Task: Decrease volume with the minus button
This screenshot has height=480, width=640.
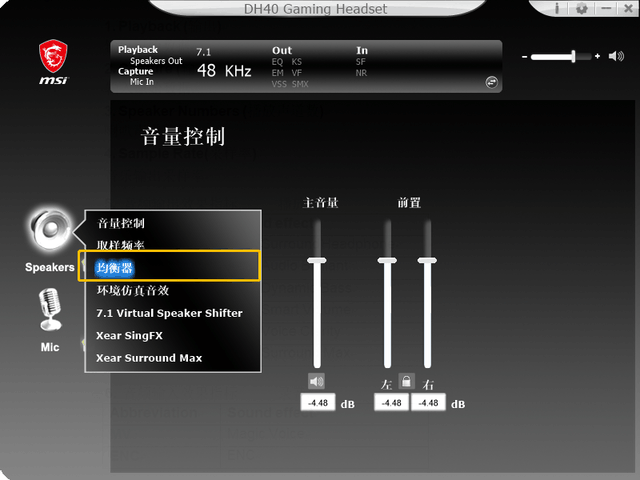Action: click(x=524, y=57)
